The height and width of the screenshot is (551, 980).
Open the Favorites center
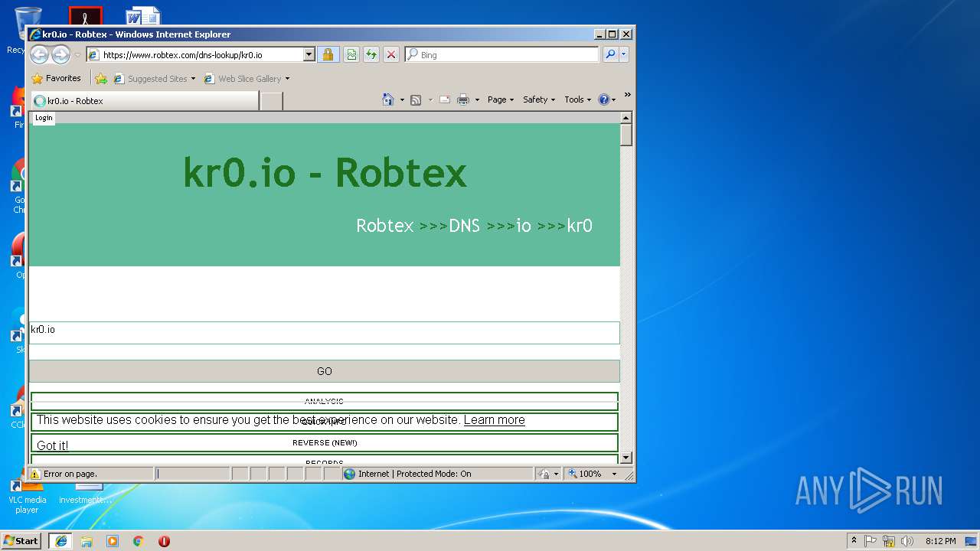[x=56, y=78]
